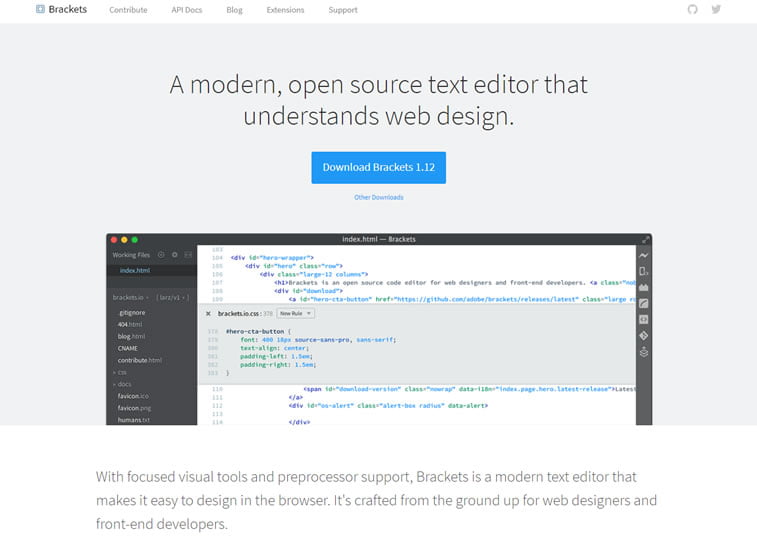
Task: Click the os-alert div code line
Action: (388, 406)
